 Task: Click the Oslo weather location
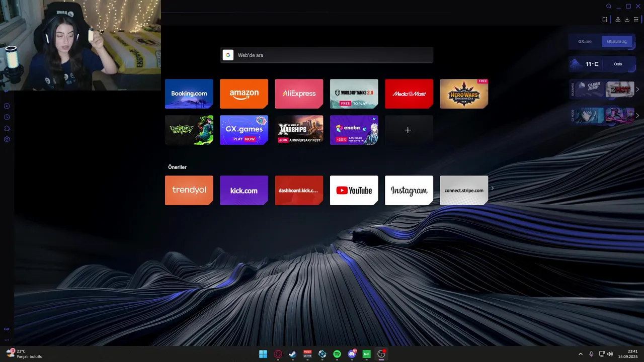[x=618, y=64]
